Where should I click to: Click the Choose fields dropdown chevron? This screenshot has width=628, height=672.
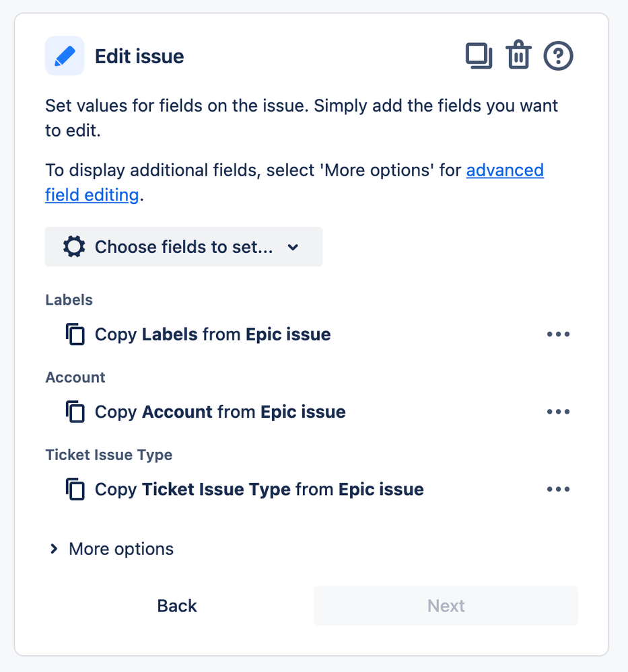(x=293, y=248)
